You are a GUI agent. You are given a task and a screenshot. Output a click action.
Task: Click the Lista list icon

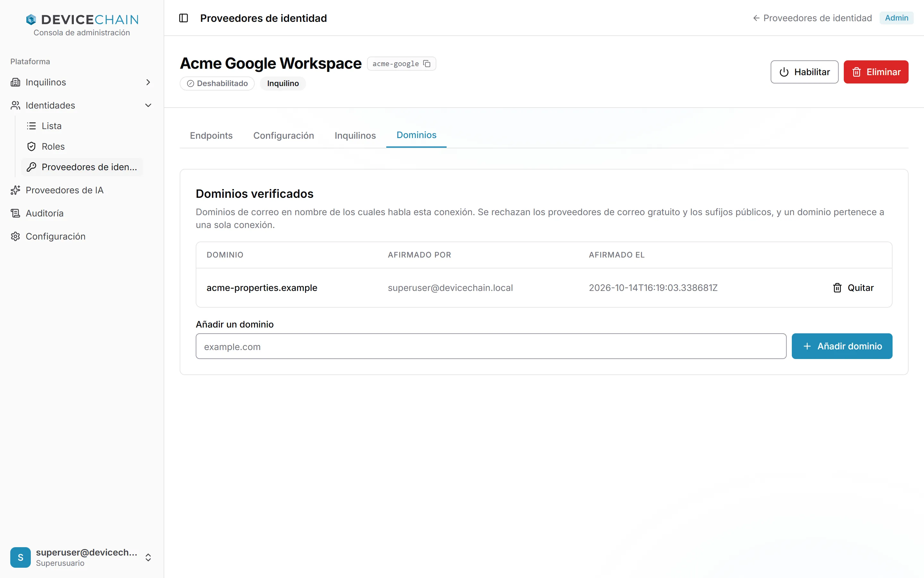pos(31,126)
